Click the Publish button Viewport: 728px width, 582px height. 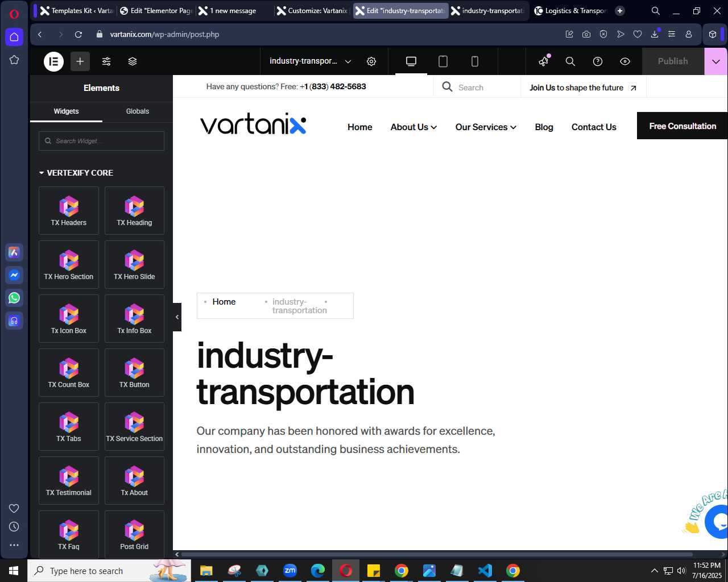(673, 61)
